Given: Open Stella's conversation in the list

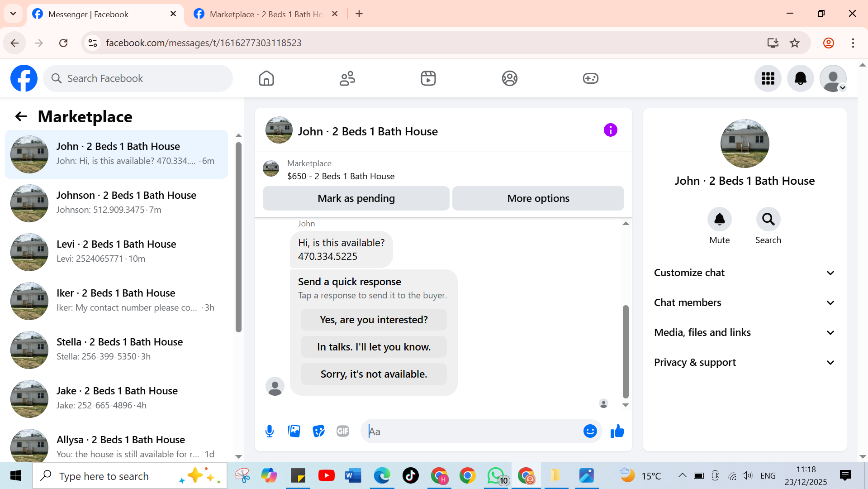Looking at the screenshot, I should click(x=117, y=350).
